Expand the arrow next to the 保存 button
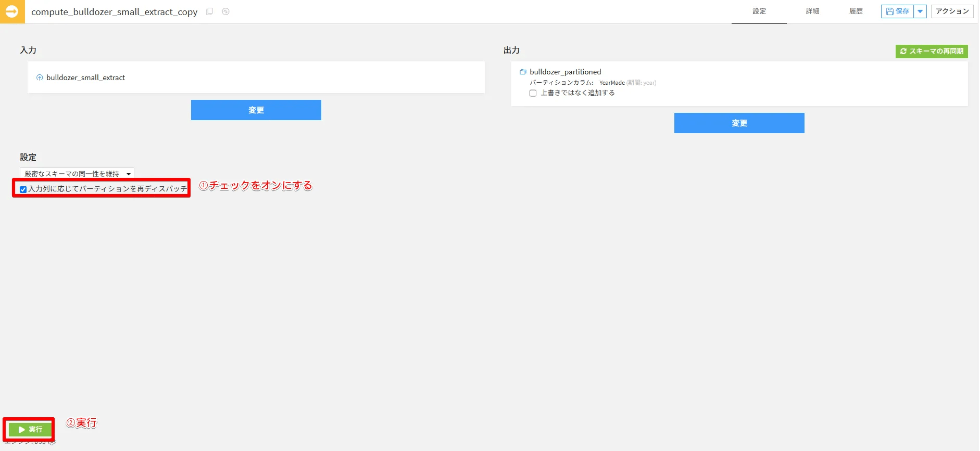 920,11
